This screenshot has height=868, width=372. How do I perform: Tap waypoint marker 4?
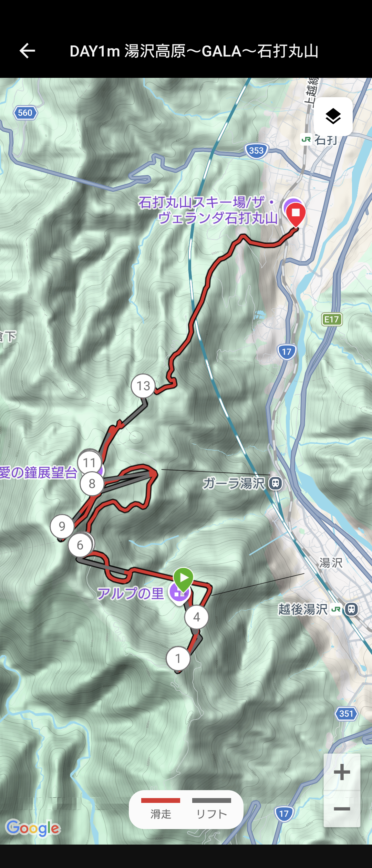tap(196, 617)
